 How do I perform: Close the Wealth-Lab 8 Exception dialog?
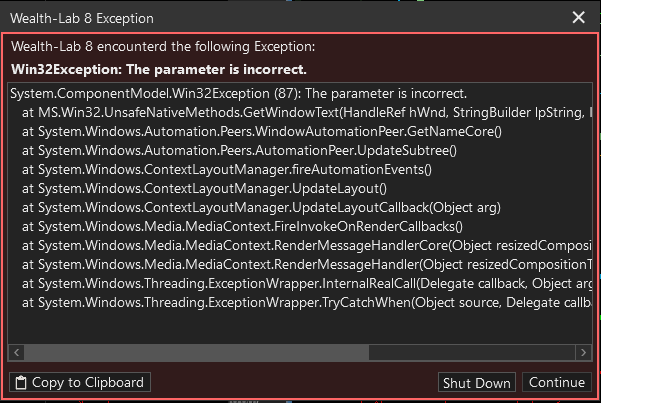pos(578,17)
